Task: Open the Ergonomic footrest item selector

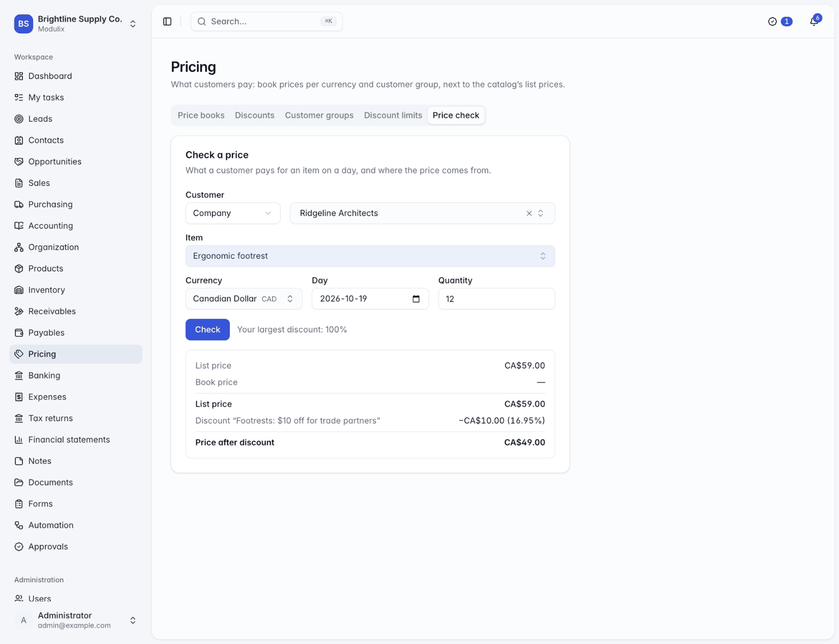Action: pyautogui.click(x=370, y=256)
